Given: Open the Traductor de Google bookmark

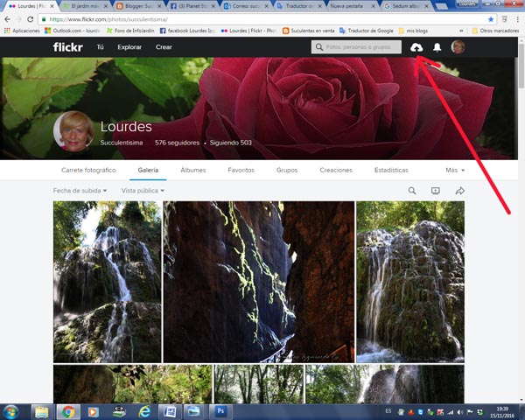Looking at the screenshot, I should coord(367,31).
